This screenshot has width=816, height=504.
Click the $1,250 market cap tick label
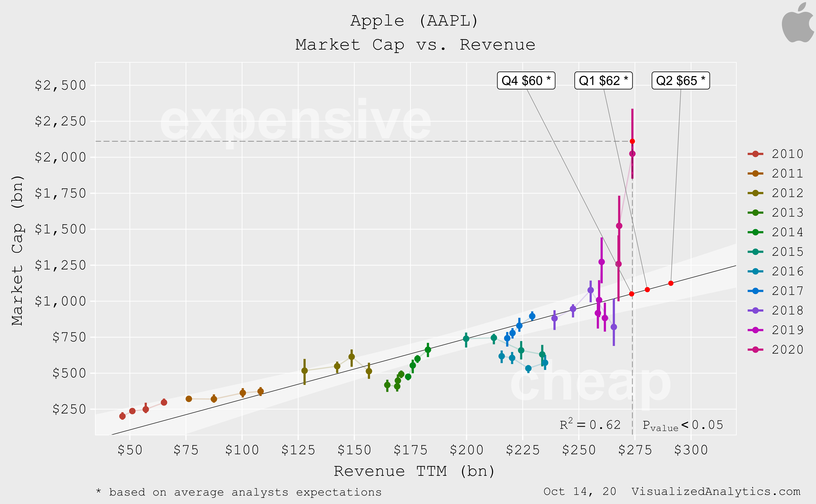(x=60, y=265)
